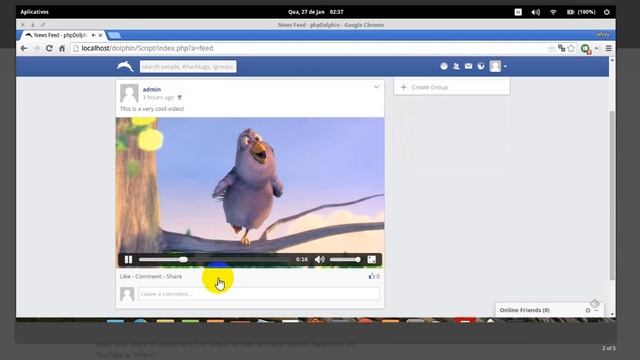
Task: Open the power session menu
Action: pos(607,12)
